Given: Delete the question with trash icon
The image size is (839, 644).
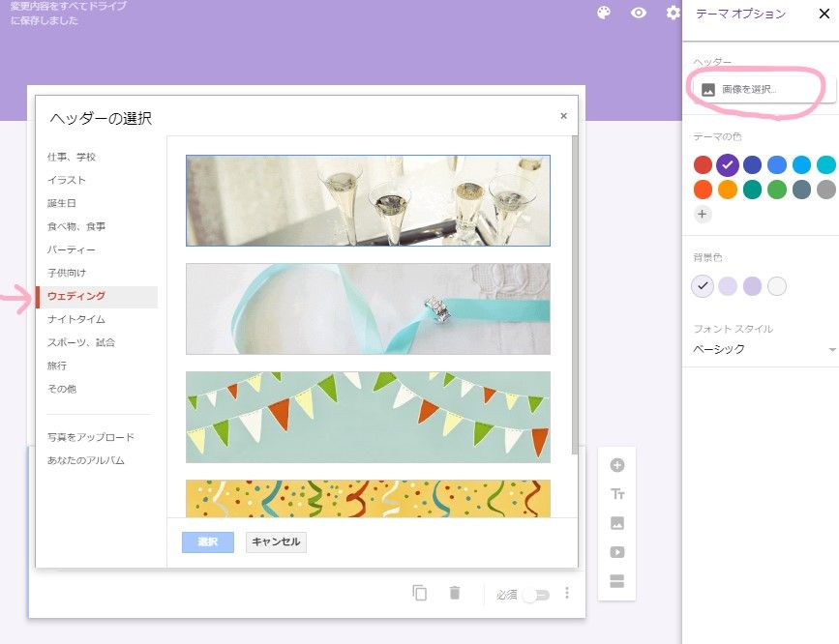Looking at the screenshot, I should click(x=455, y=593).
